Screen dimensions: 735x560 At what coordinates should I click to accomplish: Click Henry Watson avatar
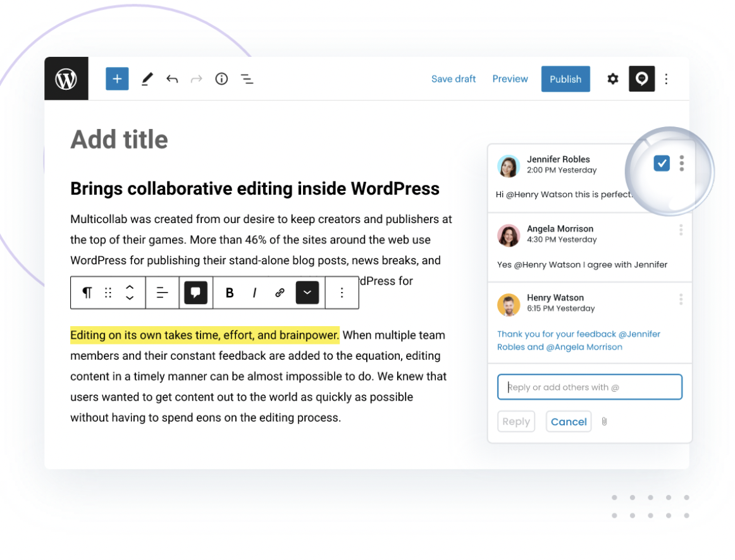pos(509,305)
